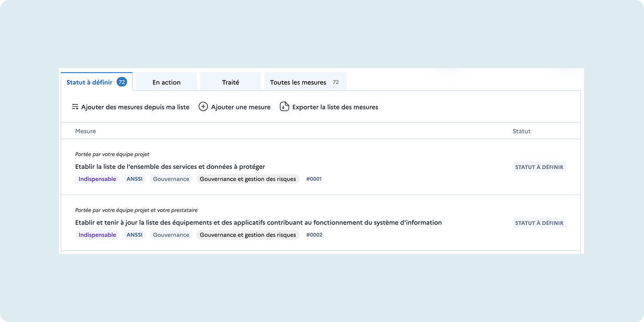The image size is (644, 322).
Task: Click the export file icon in the toolbar
Action: tap(284, 107)
